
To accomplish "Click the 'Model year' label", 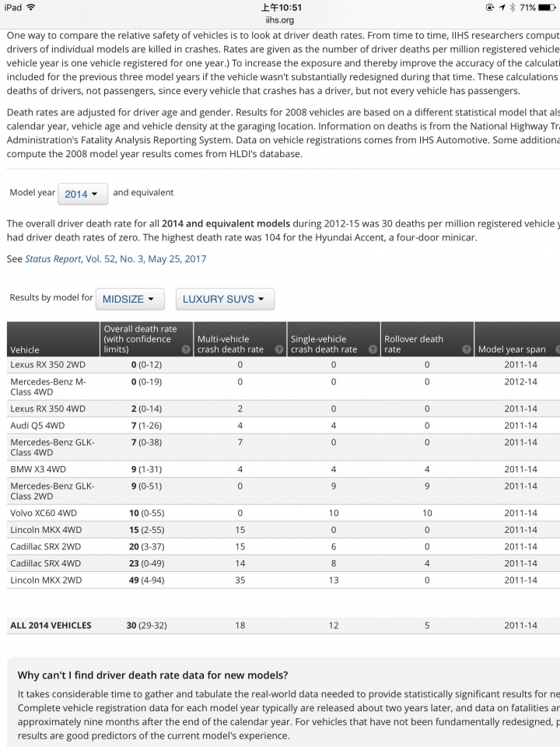I will tap(33, 192).
